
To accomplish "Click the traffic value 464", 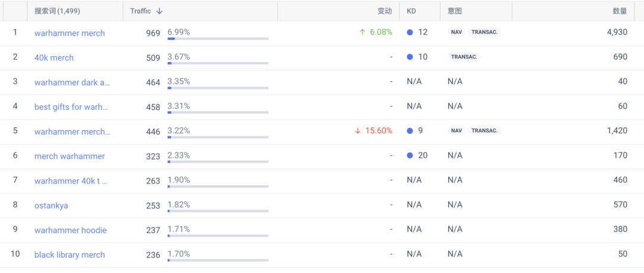I will coord(153,83).
